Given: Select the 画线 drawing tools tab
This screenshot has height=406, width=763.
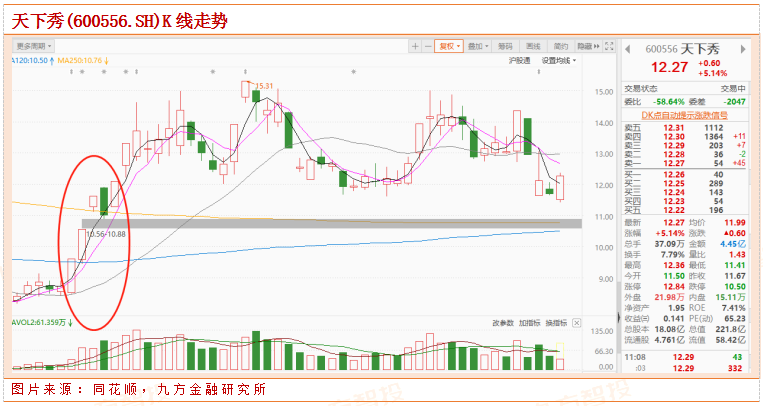Looking at the screenshot, I should (533, 46).
